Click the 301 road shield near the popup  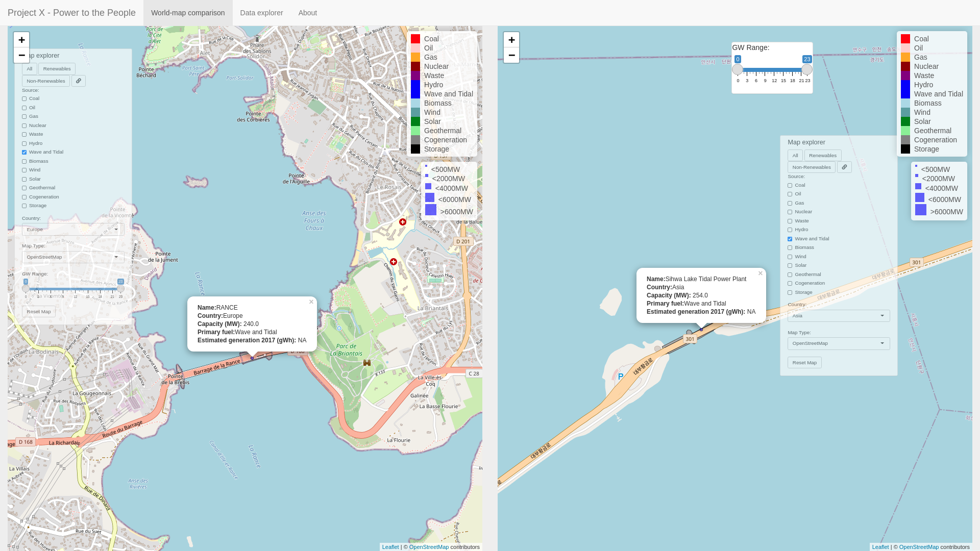(x=690, y=339)
